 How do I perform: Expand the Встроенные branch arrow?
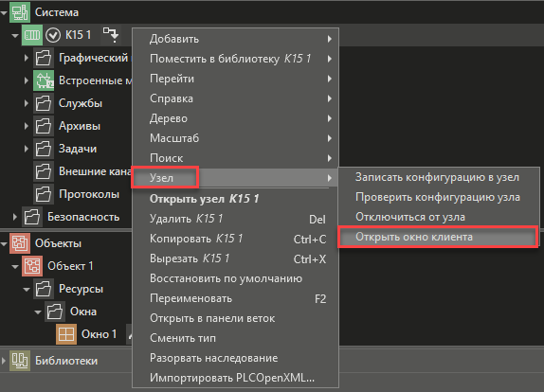(27, 80)
